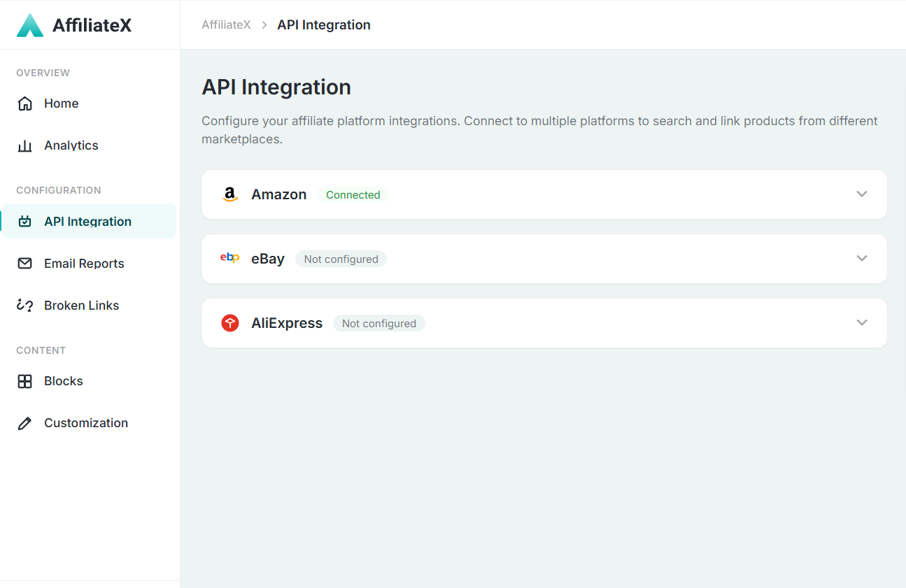Click the Broken Links chain icon

(x=25, y=306)
